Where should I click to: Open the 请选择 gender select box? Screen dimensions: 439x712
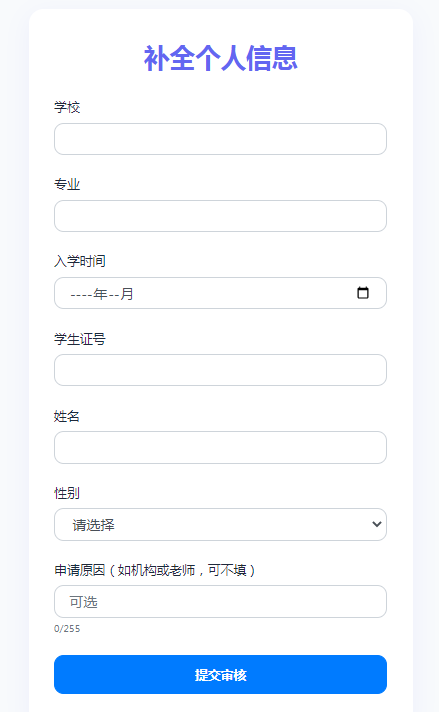point(220,524)
